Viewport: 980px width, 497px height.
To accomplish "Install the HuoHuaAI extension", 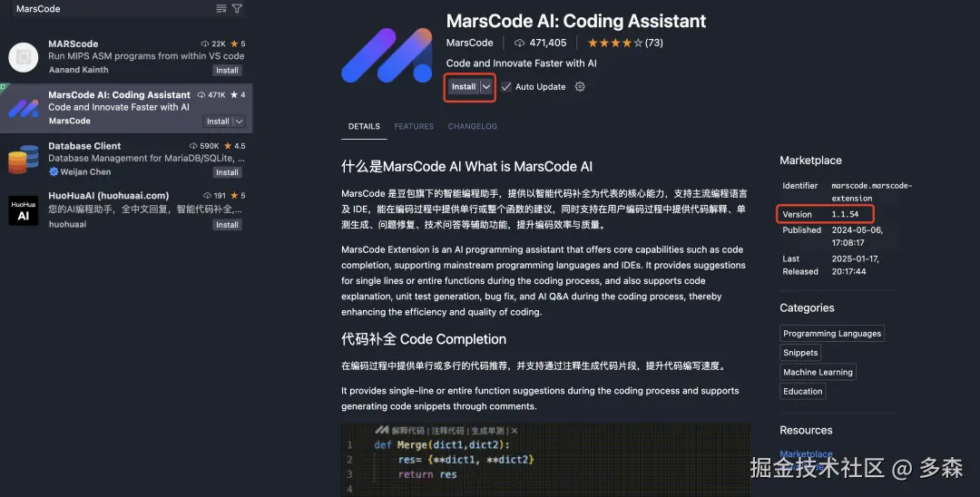I will pos(227,225).
